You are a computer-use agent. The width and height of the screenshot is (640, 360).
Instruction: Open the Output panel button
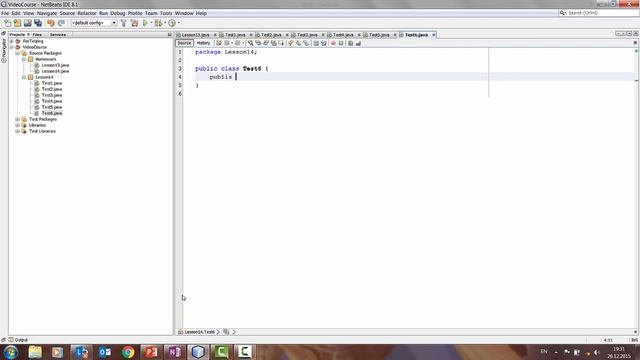18,340
